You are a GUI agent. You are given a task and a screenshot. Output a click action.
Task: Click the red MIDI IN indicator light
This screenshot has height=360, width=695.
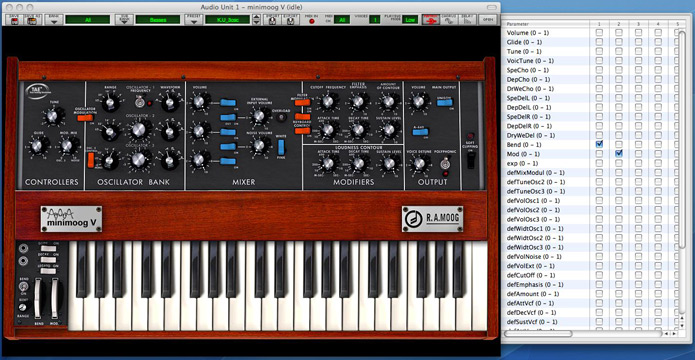pos(312,21)
